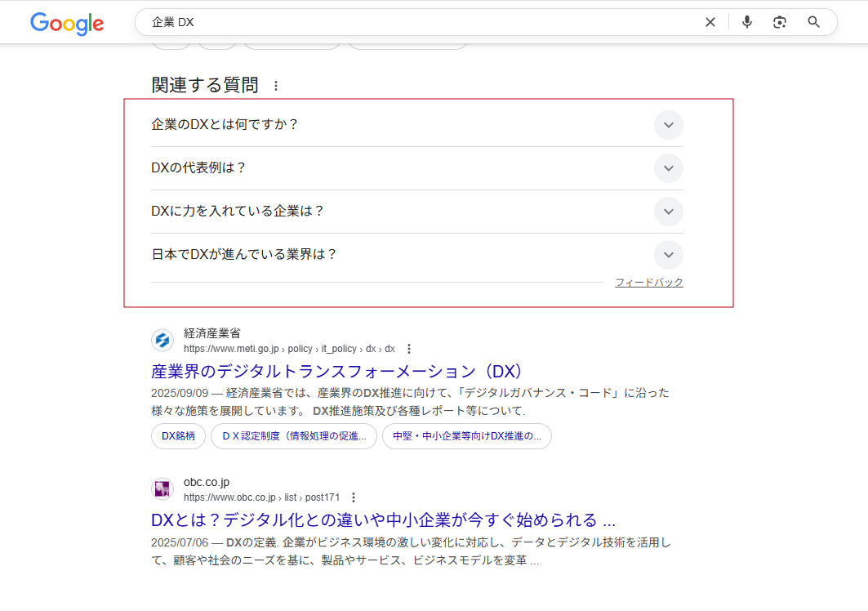Expand question DXの代表例は？
868x611 pixels.
click(x=668, y=168)
